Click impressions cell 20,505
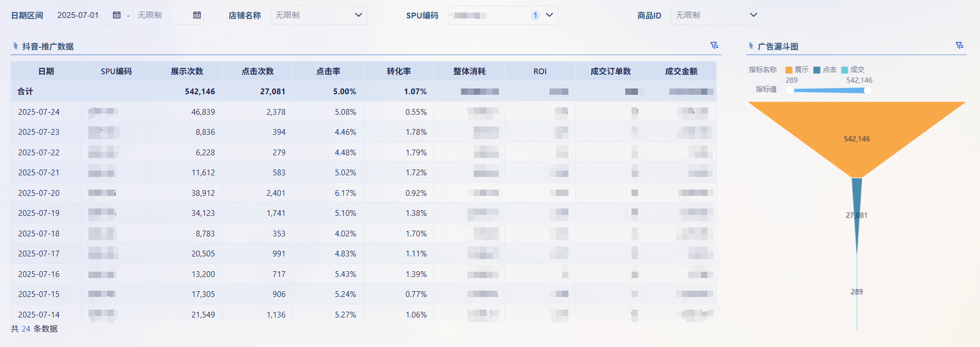This screenshot has height=347, width=980. [x=203, y=253]
